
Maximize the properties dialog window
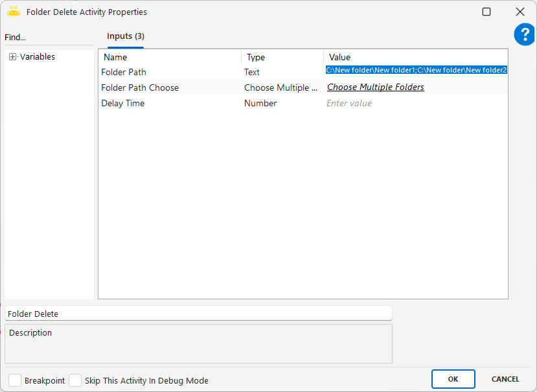click(486, 12)
